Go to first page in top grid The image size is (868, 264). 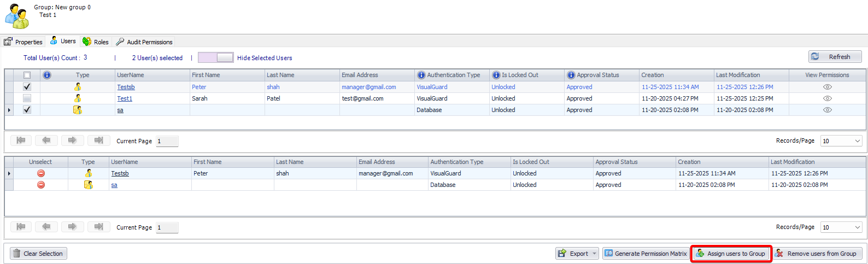(21, 140)
